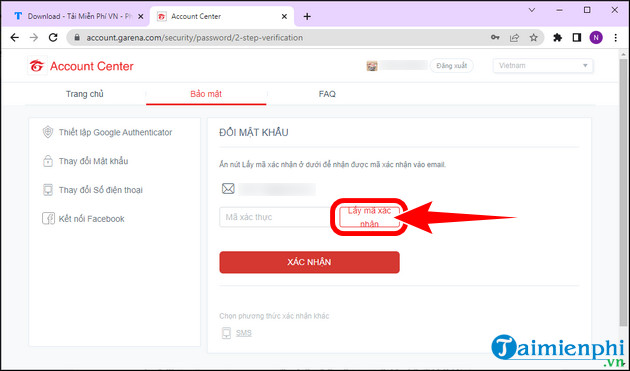Open the Trang chủ tab

click(85, 94)
